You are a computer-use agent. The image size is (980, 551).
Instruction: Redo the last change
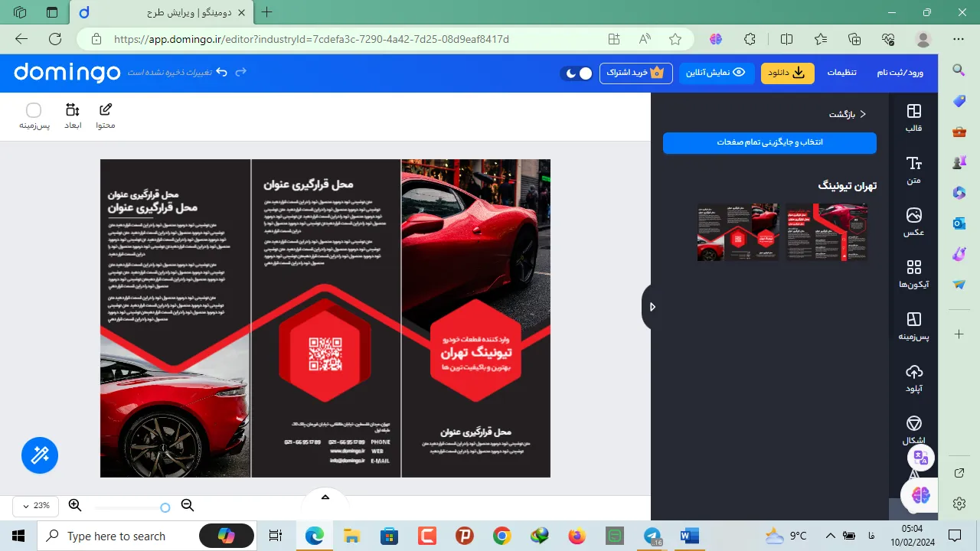240,73
